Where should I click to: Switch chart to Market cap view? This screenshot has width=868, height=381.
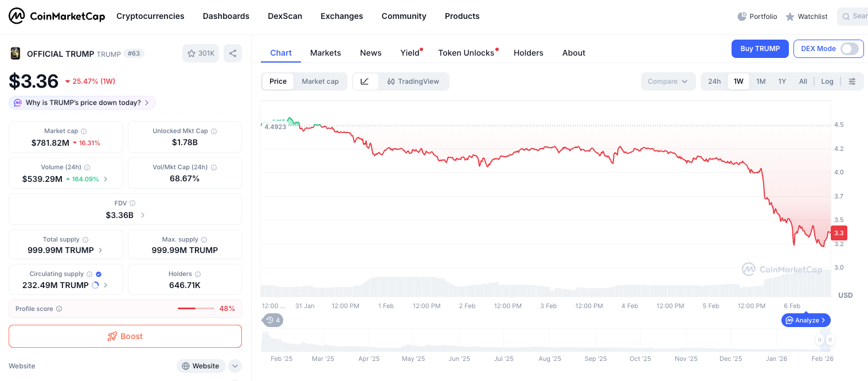tap(320, 81)
